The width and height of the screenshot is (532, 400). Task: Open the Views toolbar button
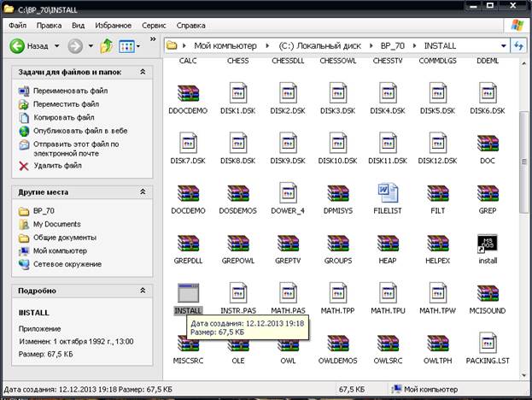coord(126,46)
